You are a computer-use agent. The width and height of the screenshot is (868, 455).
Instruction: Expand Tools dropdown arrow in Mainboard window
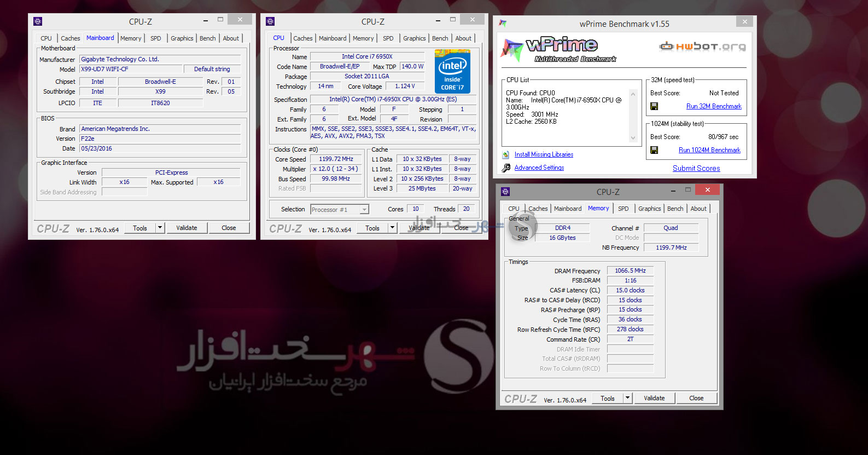(160, 228)
